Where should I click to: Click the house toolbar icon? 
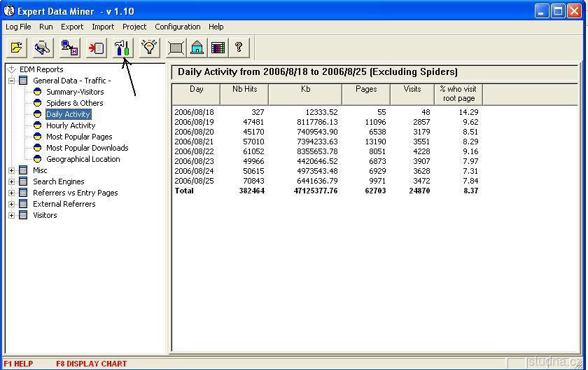point(197,48)
